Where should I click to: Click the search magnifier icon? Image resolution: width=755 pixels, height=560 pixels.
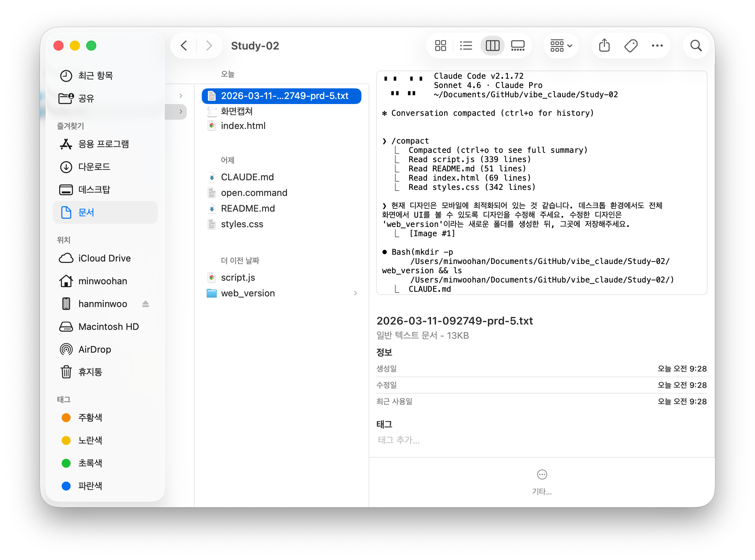coord(696,46)
